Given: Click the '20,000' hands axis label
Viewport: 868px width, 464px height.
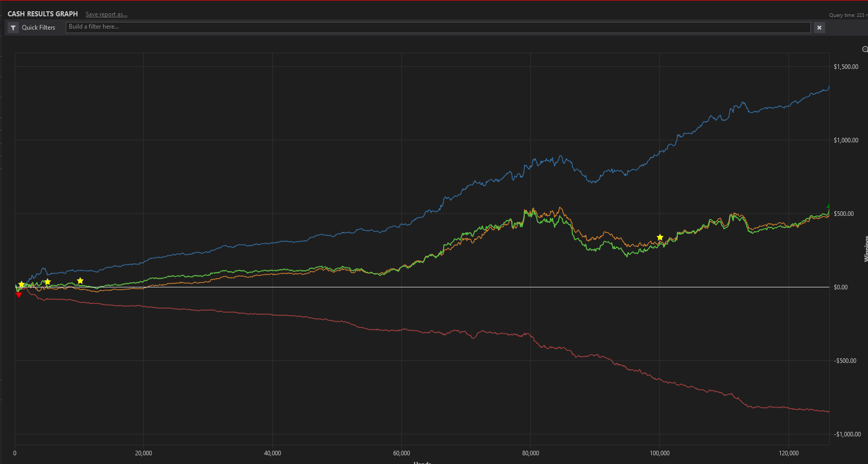Looking at the screenshot, I should 144,453.
